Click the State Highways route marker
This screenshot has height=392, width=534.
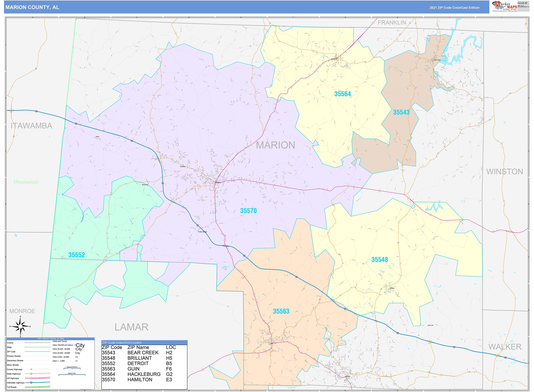[31, 374]
